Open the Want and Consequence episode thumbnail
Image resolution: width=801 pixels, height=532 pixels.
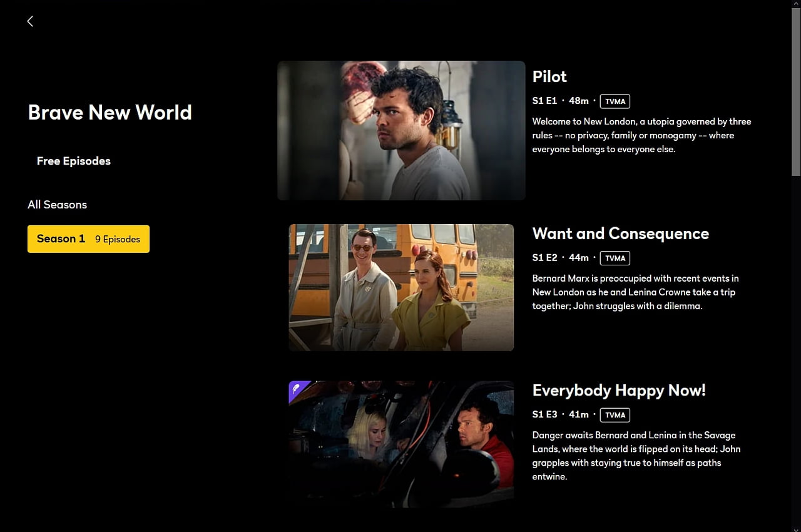coord(401,287)
